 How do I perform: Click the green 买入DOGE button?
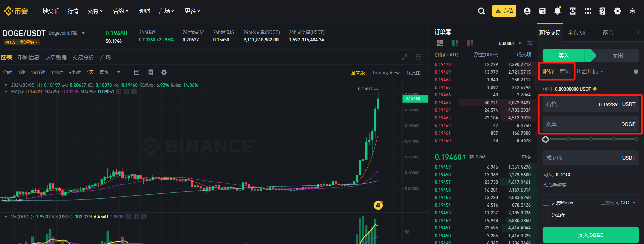coord(591,235)
